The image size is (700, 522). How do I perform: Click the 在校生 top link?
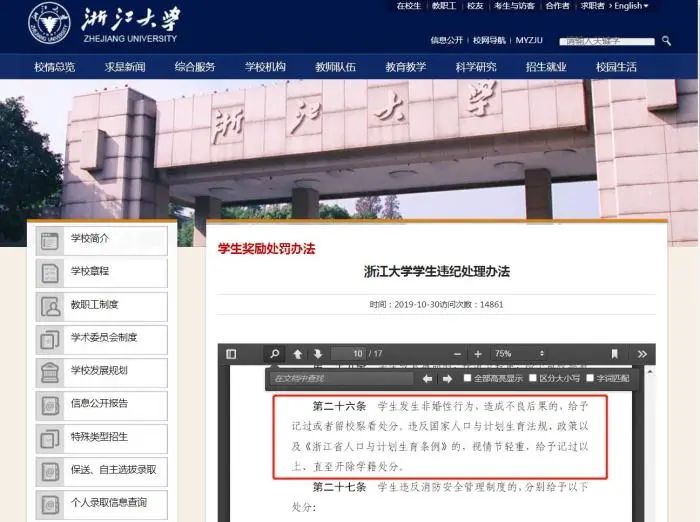pos(409,6)
